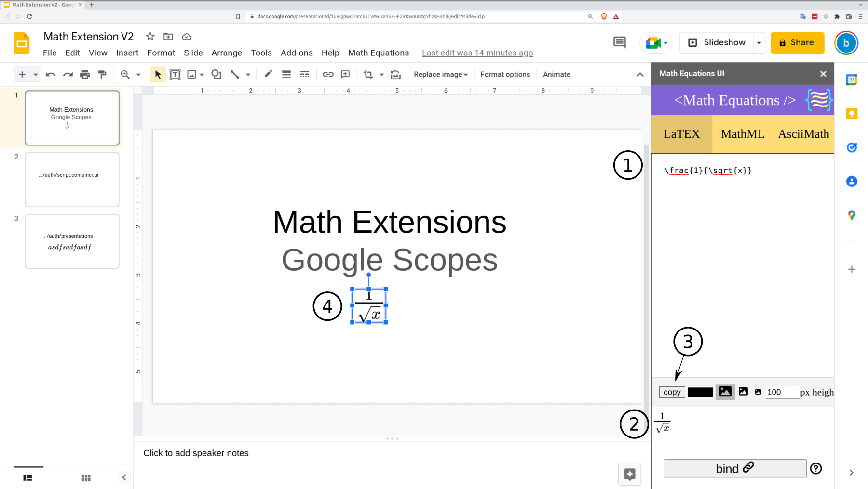Open Slideshow options dropdown arrow

click(x=759, y=43)
